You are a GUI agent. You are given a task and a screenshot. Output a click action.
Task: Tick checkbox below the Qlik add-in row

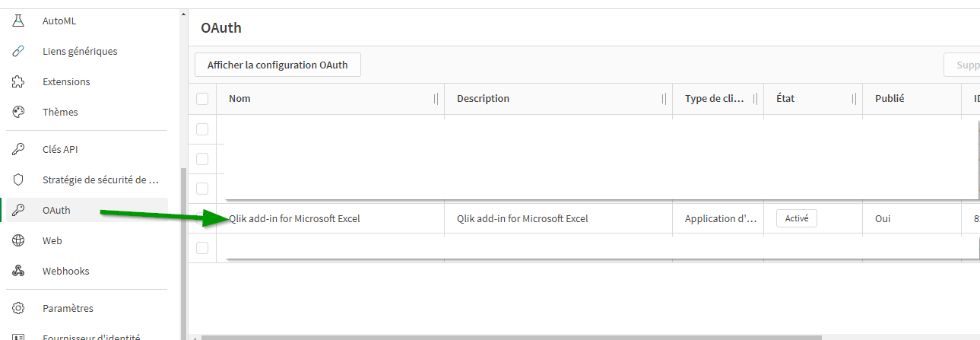point(202,248)
